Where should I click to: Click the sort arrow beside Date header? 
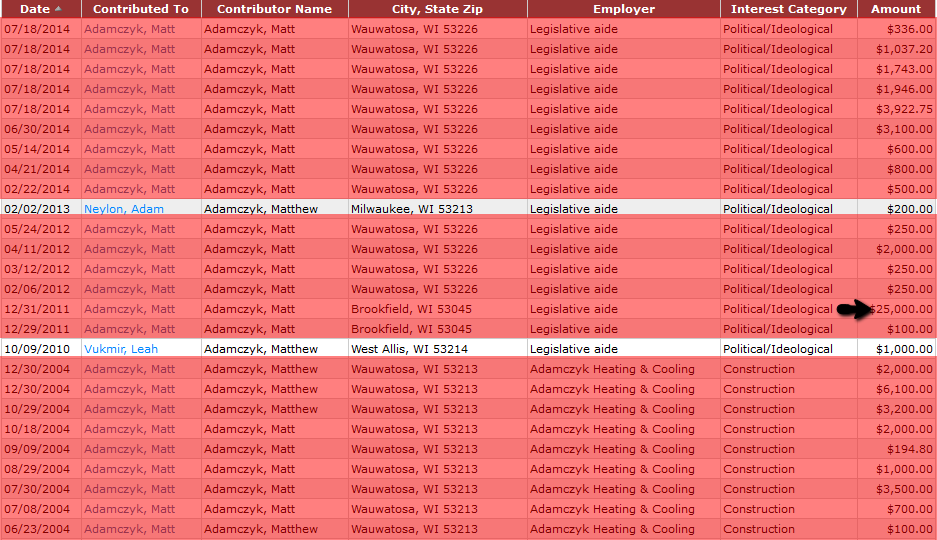(57, 9)
